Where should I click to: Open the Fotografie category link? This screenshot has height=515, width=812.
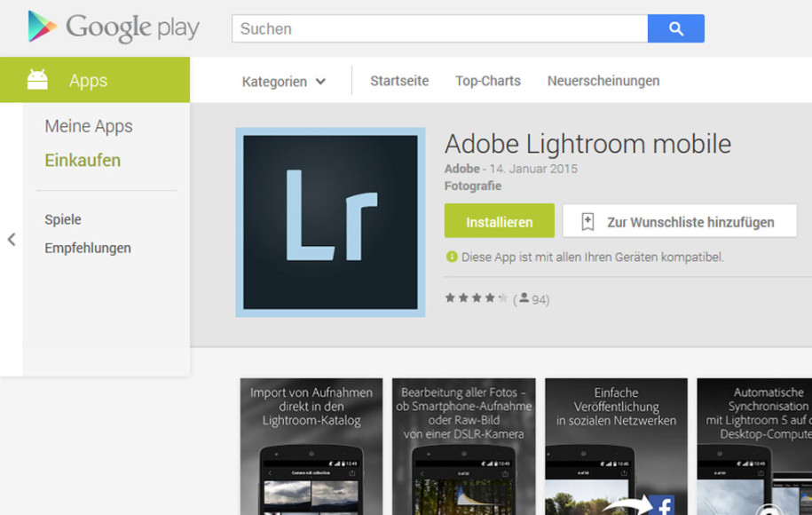(x=473, y=186)
